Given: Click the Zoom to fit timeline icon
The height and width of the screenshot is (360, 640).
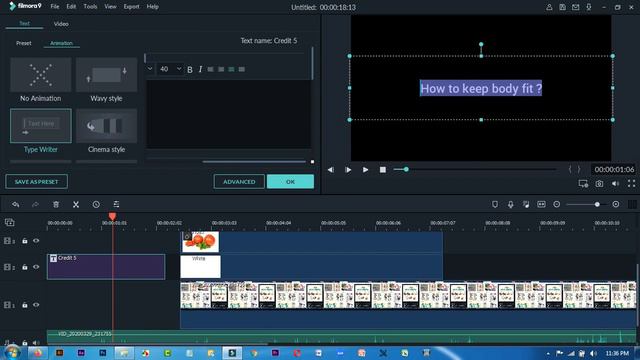Looking at the screenshot, I should click(541, 204).
